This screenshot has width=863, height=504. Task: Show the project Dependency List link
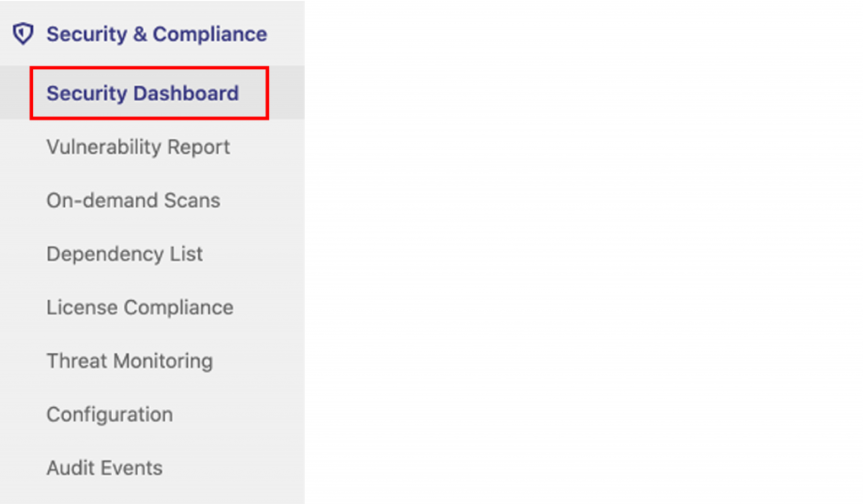point(125,254)
